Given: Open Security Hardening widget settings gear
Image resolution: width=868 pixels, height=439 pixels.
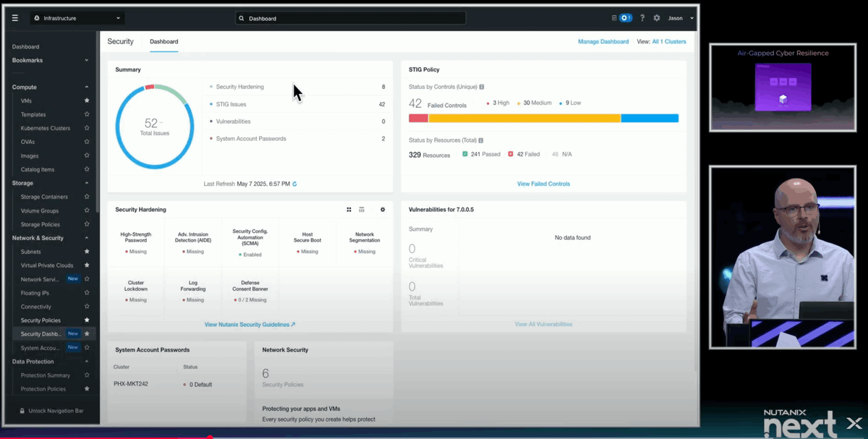Looking at the screenshot, I should point(383,210).
